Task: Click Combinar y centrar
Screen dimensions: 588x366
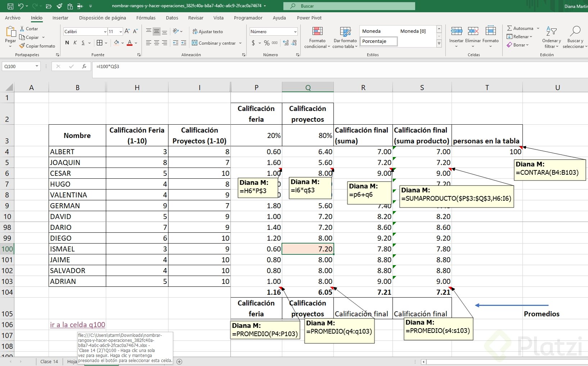Action: pyautogui.click(x=214, y=43)
